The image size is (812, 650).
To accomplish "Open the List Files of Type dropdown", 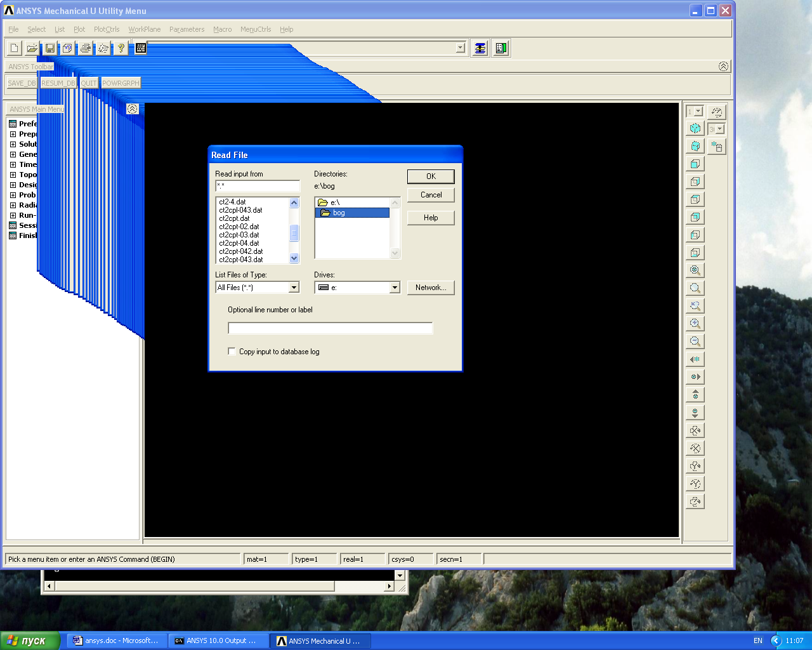I will (294, 288).
